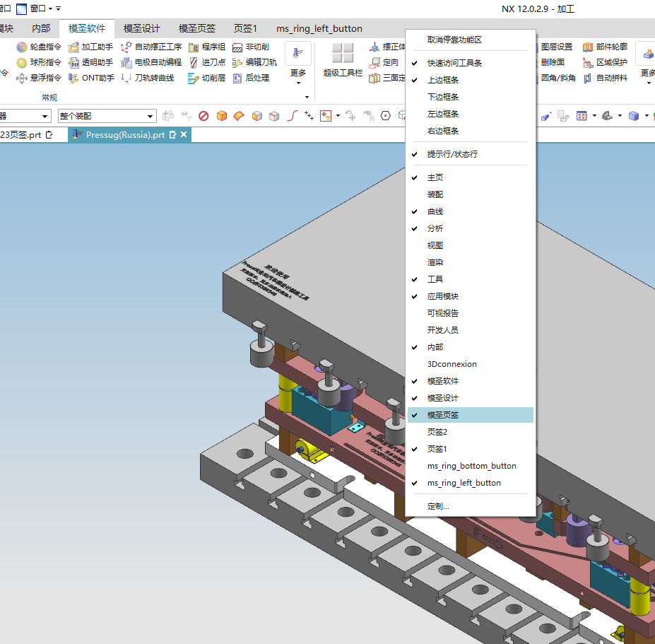Enable 下边框条 bottom border bar
This screenshot has width=655, height=644.
[x=471, y=97]
